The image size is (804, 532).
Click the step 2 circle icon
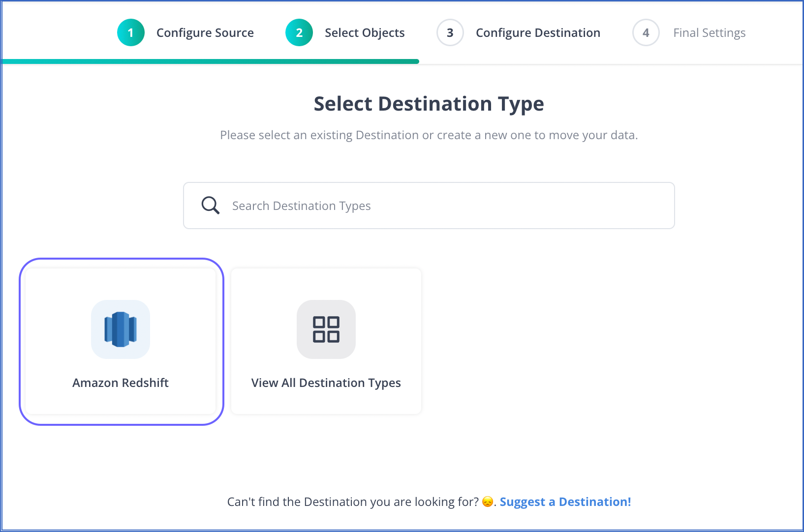point(299,32)
